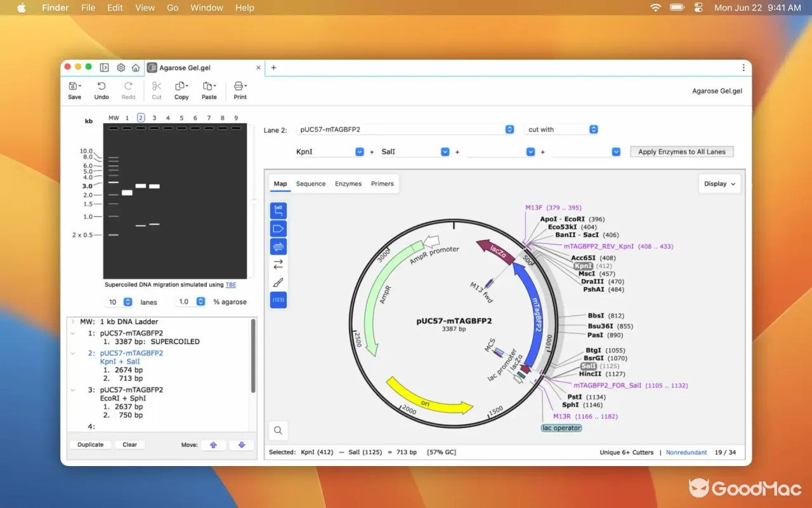The image size is (812, 508).
Task: Click the Wi-Fi status icon
Action: coord(655,8)
